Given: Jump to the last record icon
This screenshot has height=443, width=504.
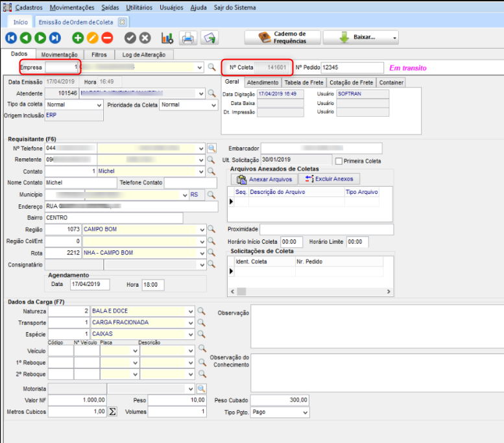Looking at the screenshot, I should point(55,38).
